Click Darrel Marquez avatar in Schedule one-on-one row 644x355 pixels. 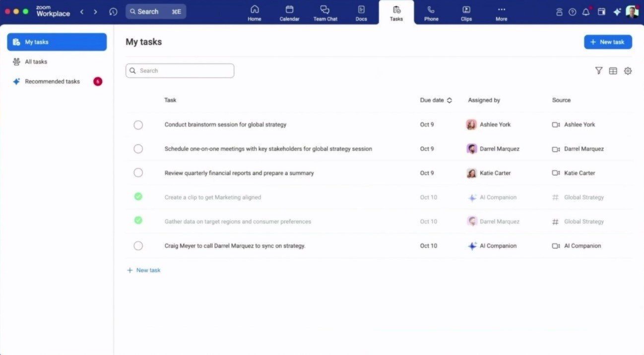click(x=471, y=149)
